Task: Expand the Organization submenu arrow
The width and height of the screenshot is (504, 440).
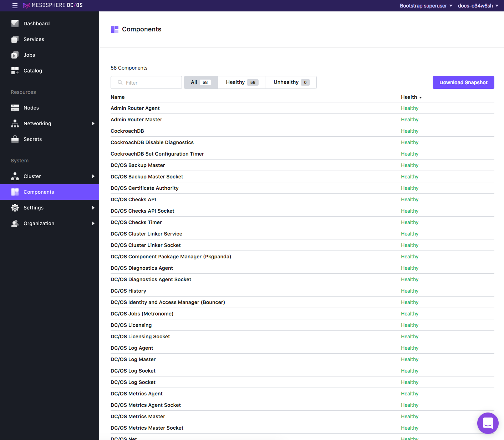Action: (x=93, y=223)
